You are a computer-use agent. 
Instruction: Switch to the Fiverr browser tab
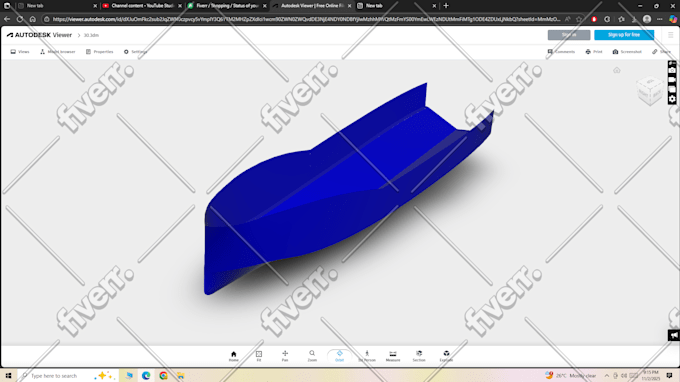click(x=227, y=6)
